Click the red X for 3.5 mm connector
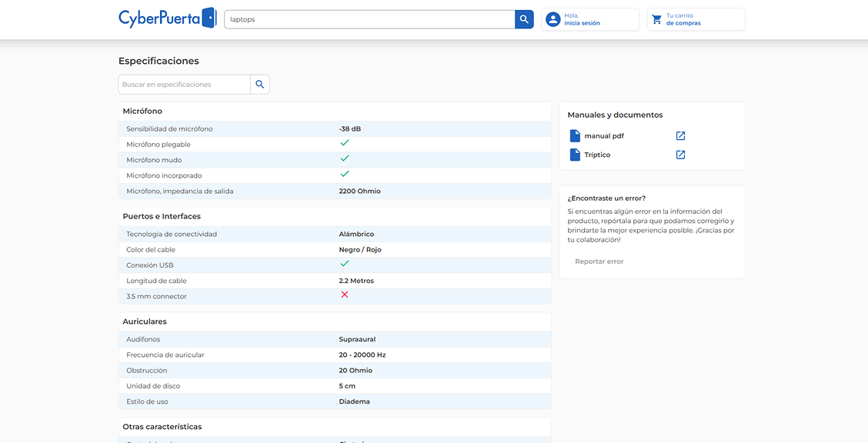868x443 pixels. point(345,295)
